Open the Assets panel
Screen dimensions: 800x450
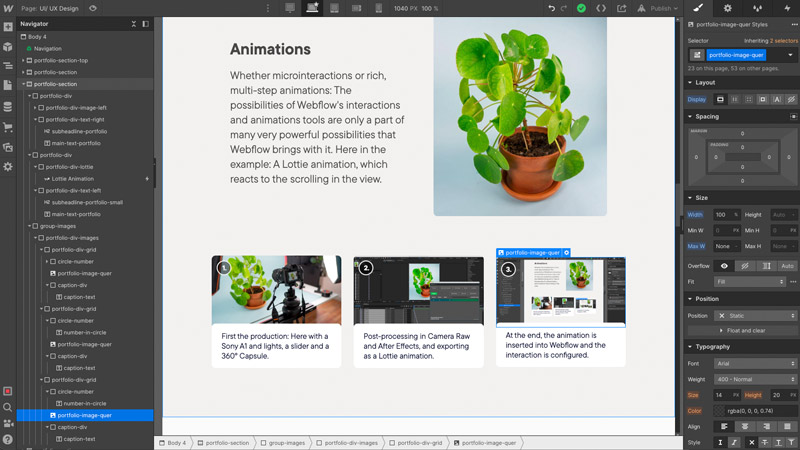click(7, 147)
